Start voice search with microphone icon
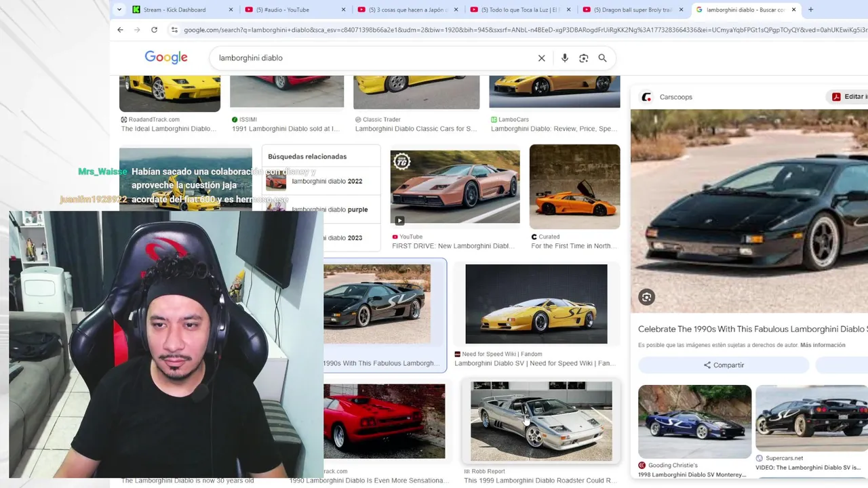Screen dimensions: 868x488 pos(564,58)
